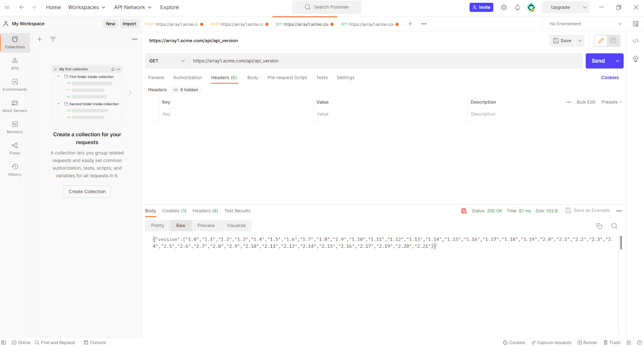Open the Cookies link
The image size is (644, 347).
(610, 78)
